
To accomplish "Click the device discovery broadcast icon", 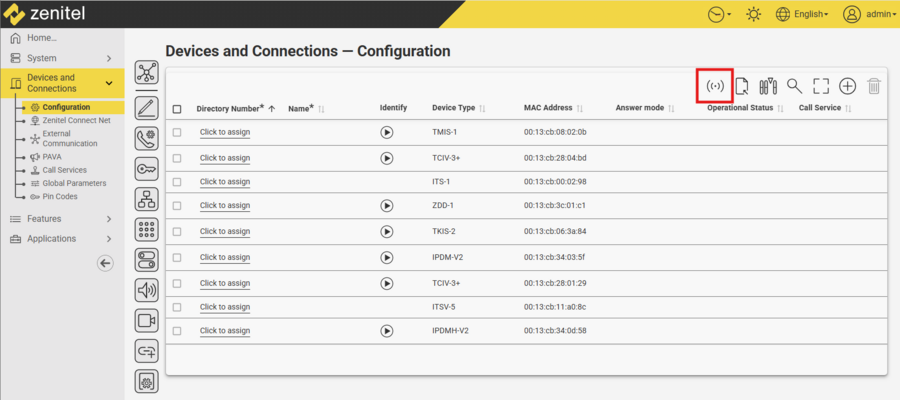I will pos(715,86).
